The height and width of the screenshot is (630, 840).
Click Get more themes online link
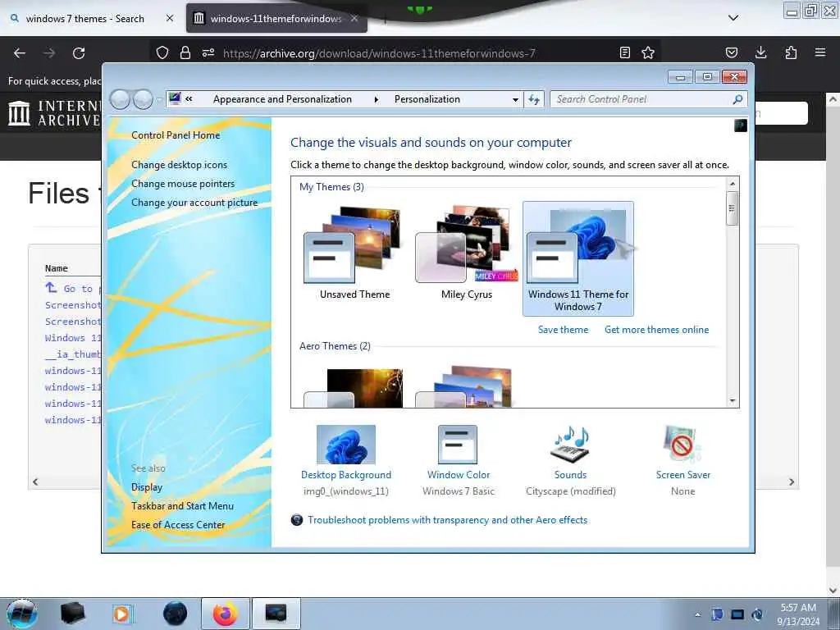(x=657, y=330)
